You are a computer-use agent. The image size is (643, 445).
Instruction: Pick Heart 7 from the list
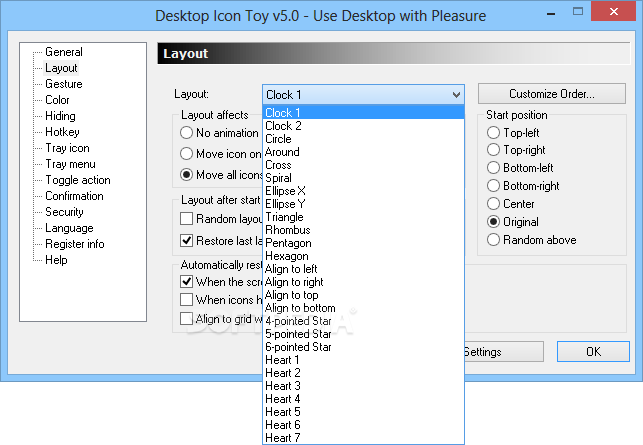(x=363, y=438)
